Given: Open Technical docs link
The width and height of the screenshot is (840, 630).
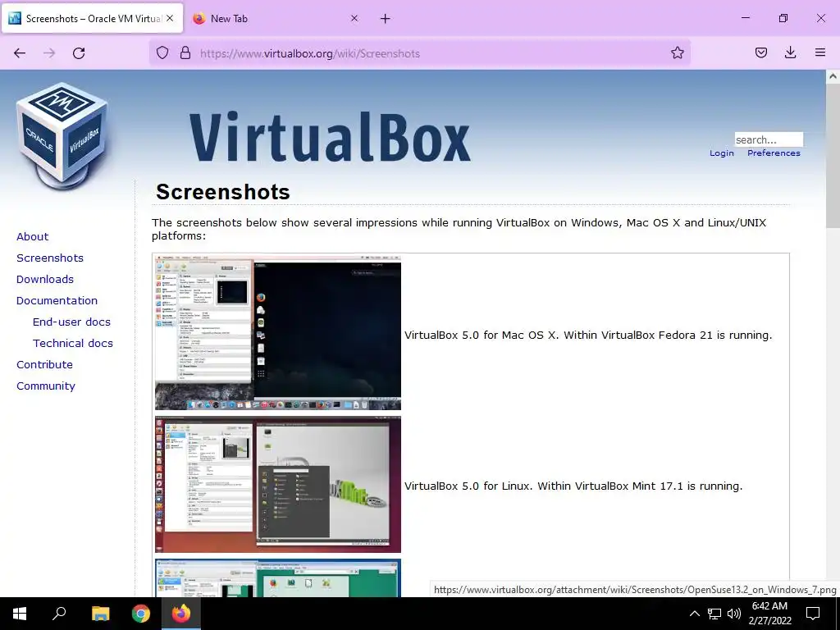Looking at the screenshot, I should coord(73,344).
